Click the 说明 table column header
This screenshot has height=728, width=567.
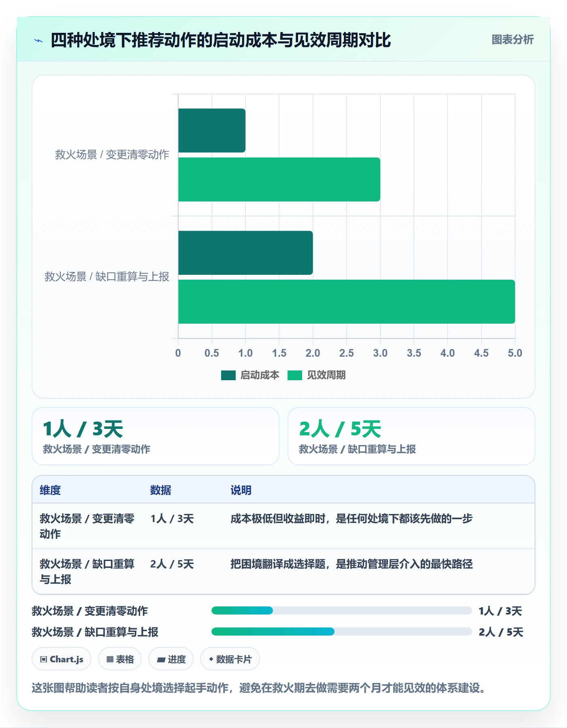point(241,490)
